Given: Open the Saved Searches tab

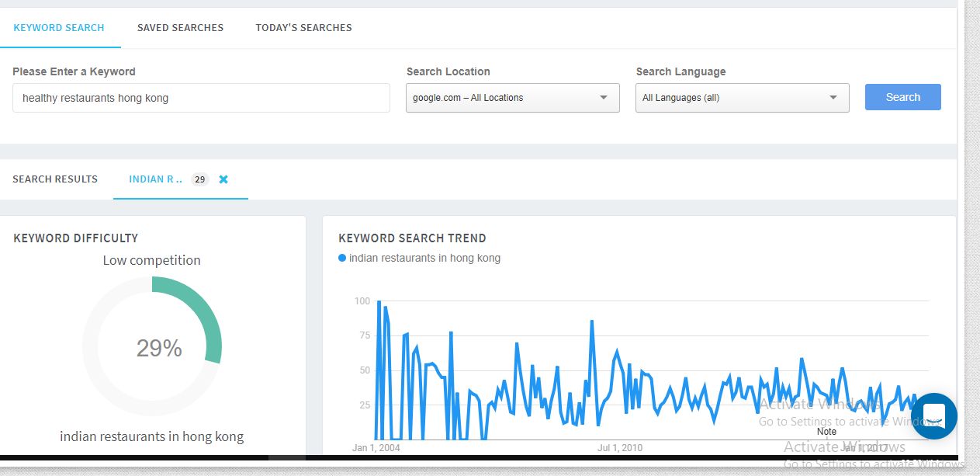Looking at the screenshot, I should pyautogui.click(x=180, y=28).
